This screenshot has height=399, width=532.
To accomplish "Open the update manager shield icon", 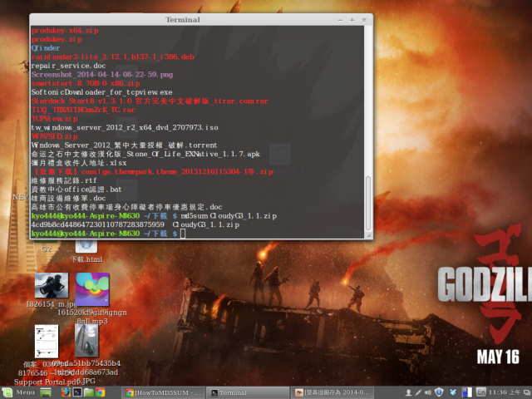I will click(439, 392).
